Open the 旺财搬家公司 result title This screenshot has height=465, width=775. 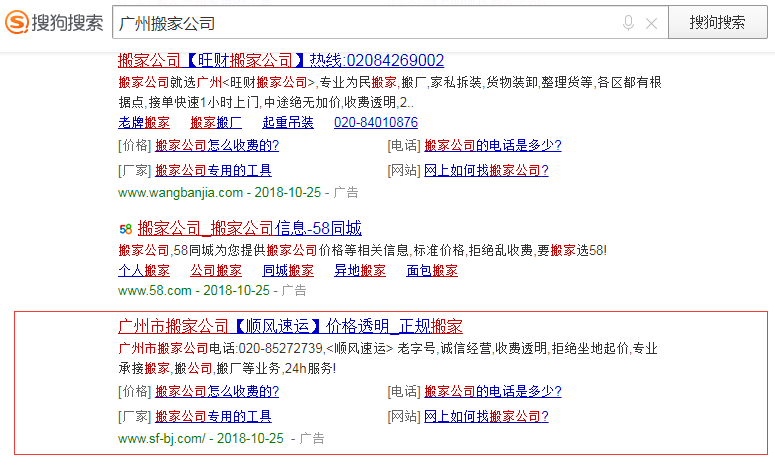coord(280,60)
